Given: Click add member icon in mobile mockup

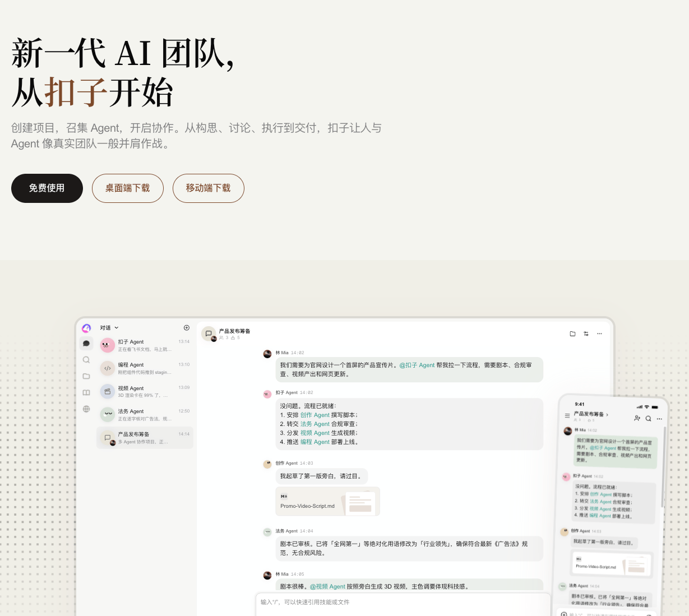Looking at the screenshot, I should [x=637, y=418].
